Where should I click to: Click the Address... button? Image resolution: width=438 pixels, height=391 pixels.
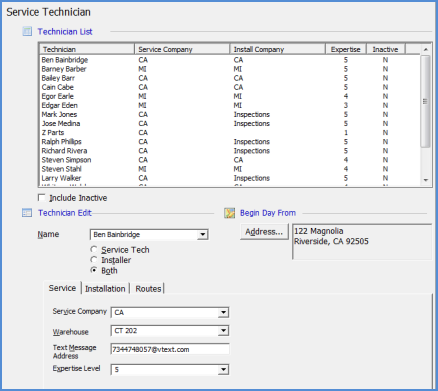click(264, 232)
